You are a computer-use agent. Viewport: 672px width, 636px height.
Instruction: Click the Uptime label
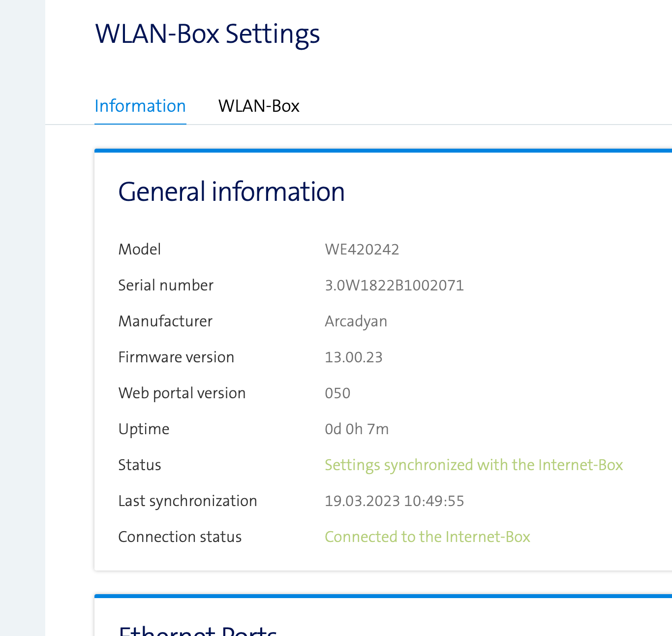point(144,429)
